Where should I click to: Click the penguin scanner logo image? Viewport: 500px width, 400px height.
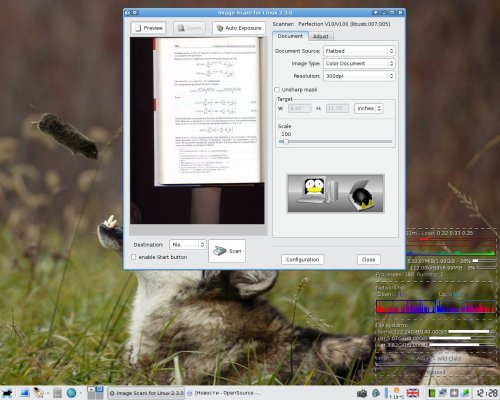[x=336, y=193]
